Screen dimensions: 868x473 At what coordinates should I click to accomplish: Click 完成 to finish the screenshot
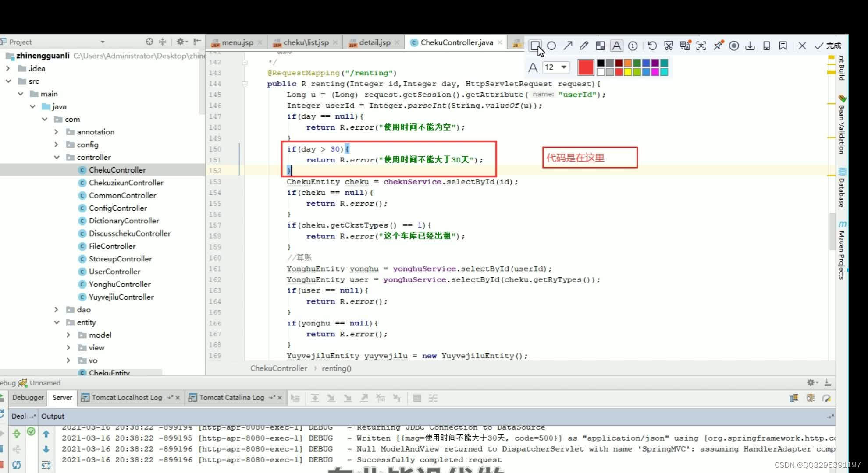tap(828, 46)
